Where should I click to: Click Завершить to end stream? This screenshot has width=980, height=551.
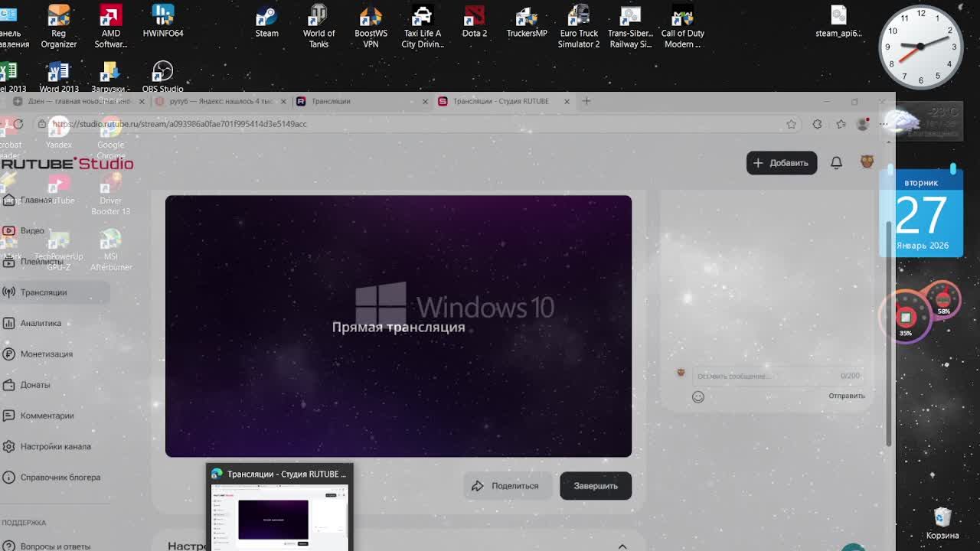[596, 486]
